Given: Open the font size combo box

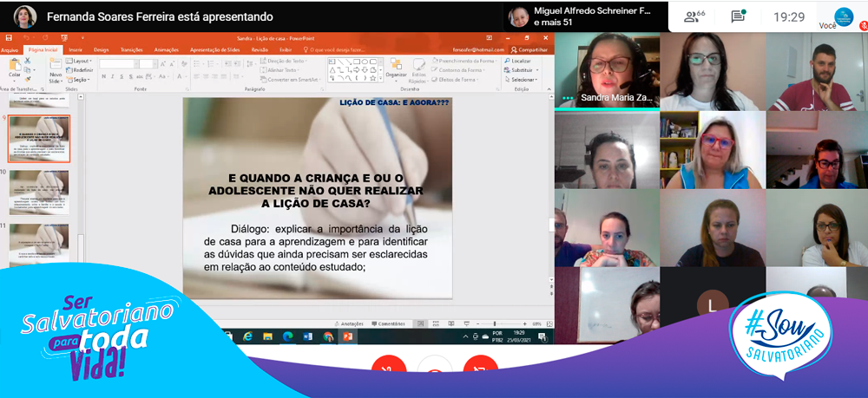Looking at the screenshot, I should pos(148,63).
